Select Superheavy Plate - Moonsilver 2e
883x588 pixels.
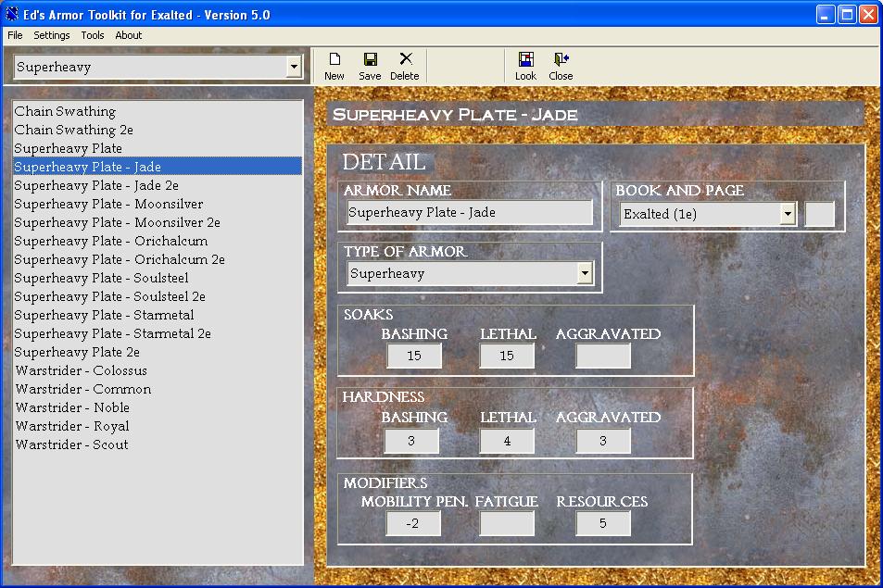pos(158,222)
